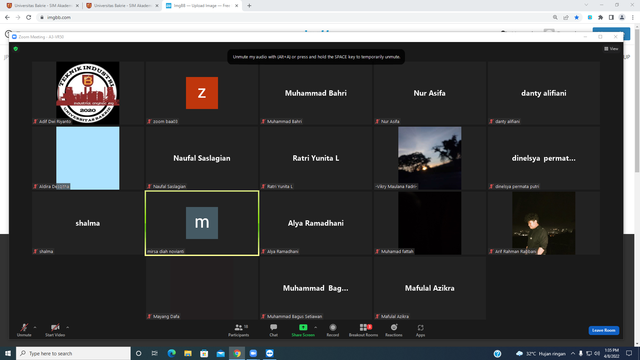This screenshot has height=360, width=640.
Task: Open video options arrow beside Start Video
Action: (x=67, y=327)
